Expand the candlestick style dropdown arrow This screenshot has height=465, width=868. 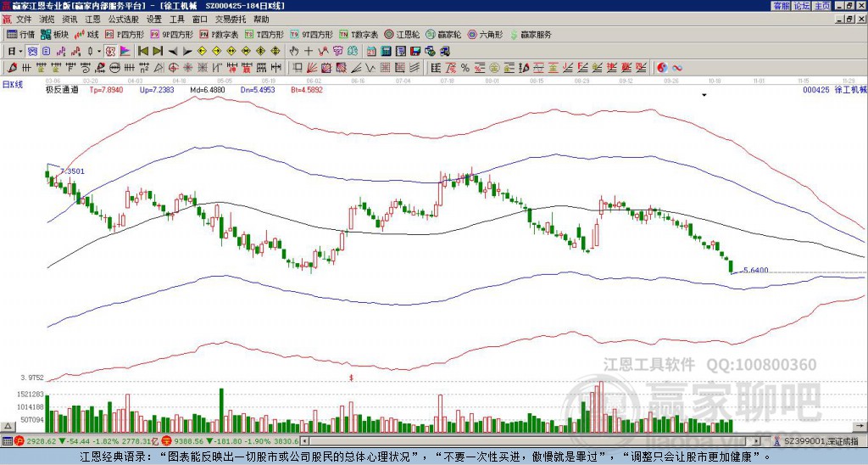click(x=99, y=51)
